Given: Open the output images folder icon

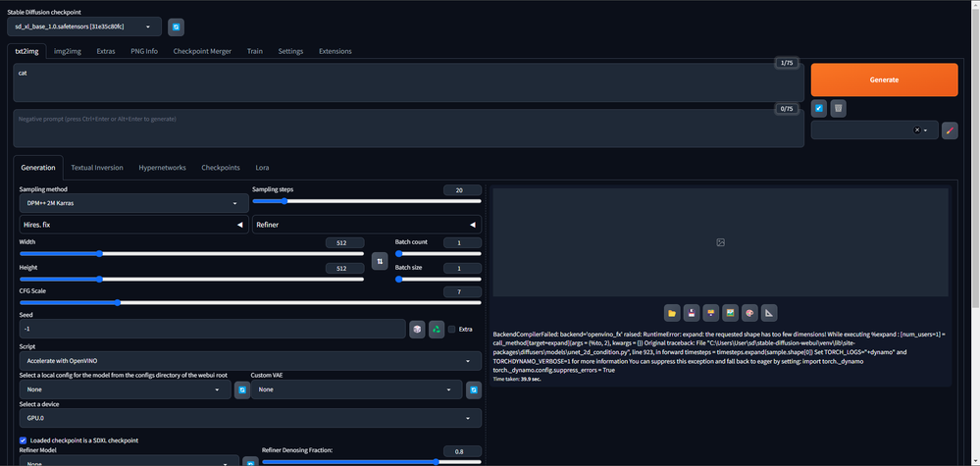Looking at the screenshot, I should [672, 313].
